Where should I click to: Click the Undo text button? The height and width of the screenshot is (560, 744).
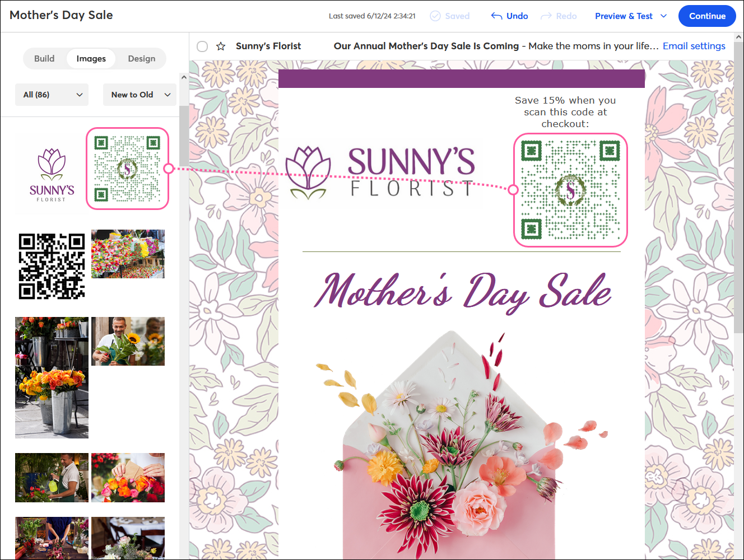(517, 16)
